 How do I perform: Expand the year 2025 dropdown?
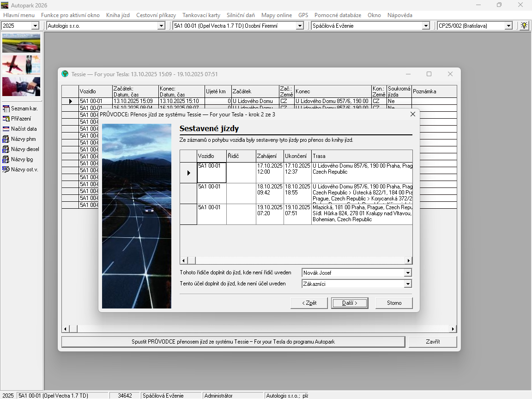pos(35,26)
